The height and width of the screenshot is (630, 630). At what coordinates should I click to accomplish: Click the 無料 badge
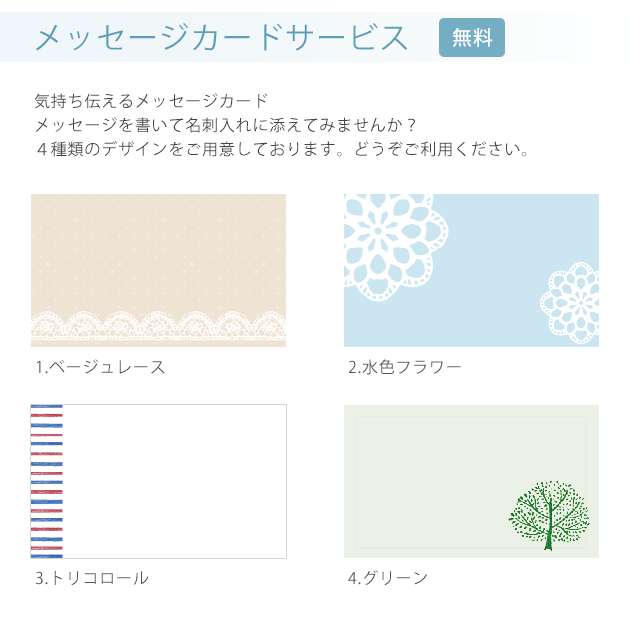point(471,38)
